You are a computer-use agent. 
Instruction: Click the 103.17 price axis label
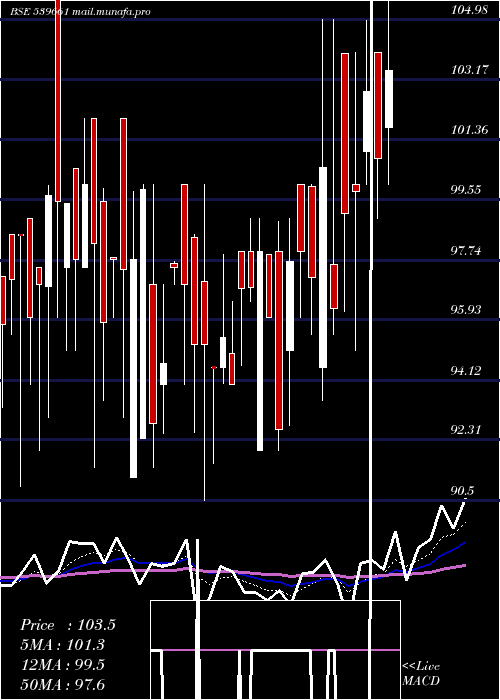469,70
